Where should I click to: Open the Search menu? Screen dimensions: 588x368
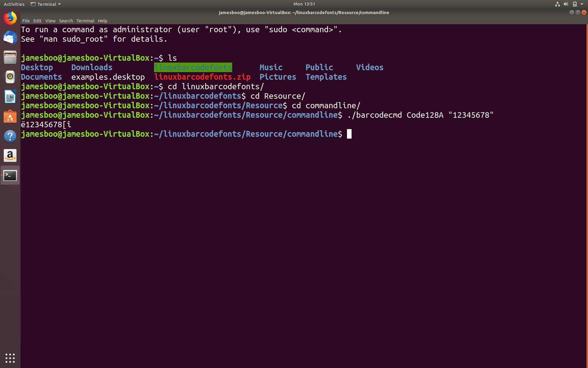[66, 21]
